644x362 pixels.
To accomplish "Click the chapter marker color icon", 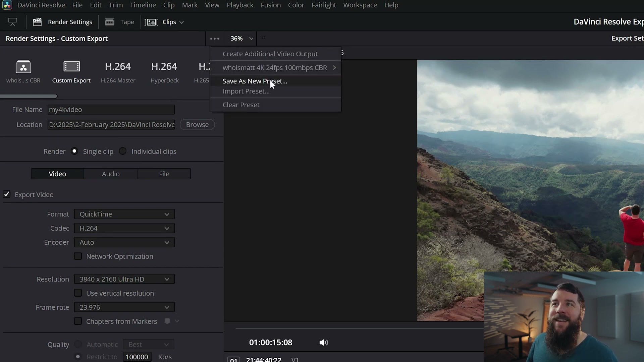I will coord(167,321).
